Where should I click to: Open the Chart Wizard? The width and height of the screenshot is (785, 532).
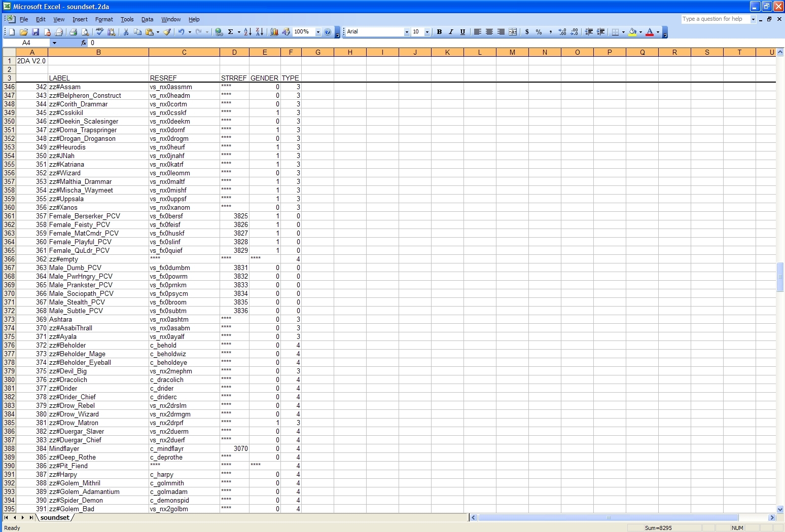274,32
